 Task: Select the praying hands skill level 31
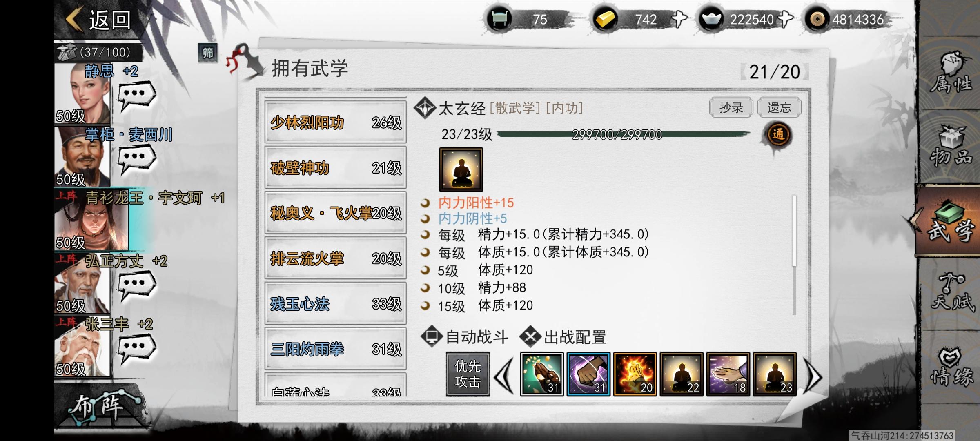point(542,374)
